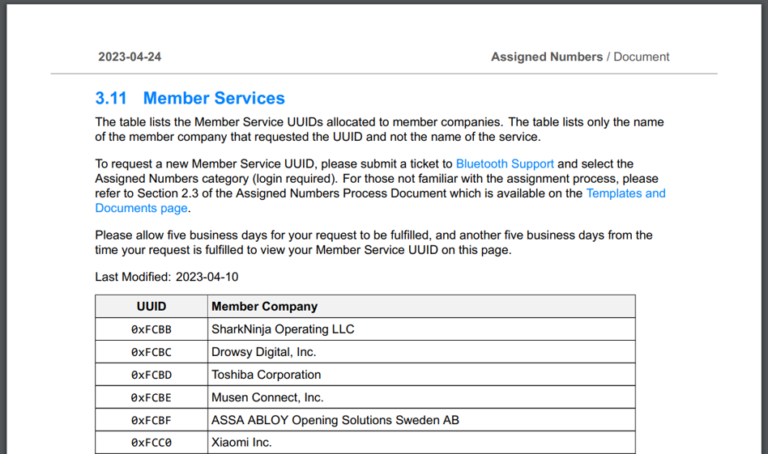Click the 3.11 Member Services heading
Viewport: 768px width, 454px height.
[x=190, y=98]
